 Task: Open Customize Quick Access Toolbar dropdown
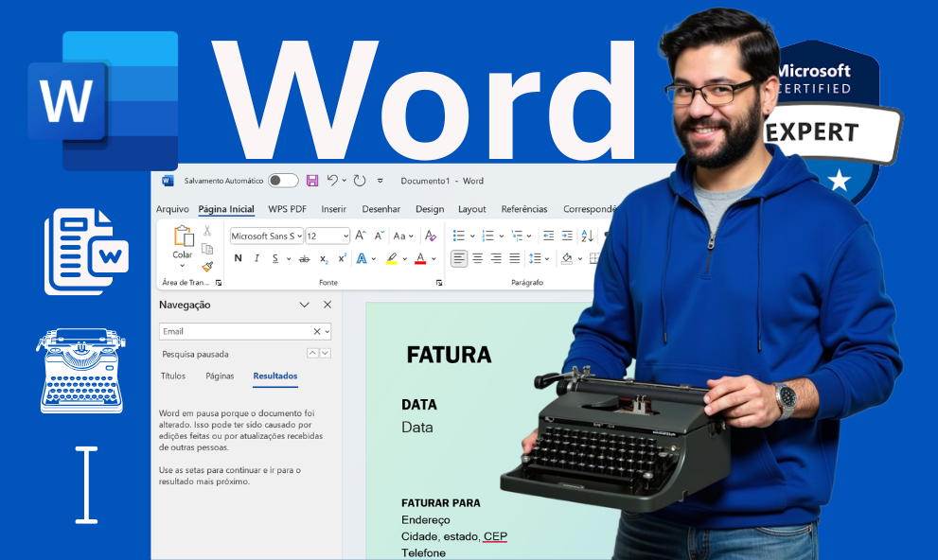click(x=380, y=181)
